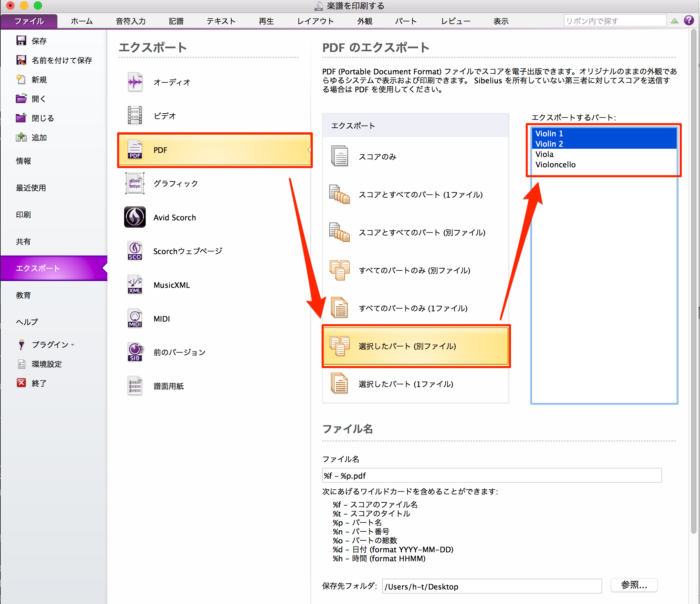Select the Scorch web page icon
Screen dimensions: 700x604
pos(135,251)
